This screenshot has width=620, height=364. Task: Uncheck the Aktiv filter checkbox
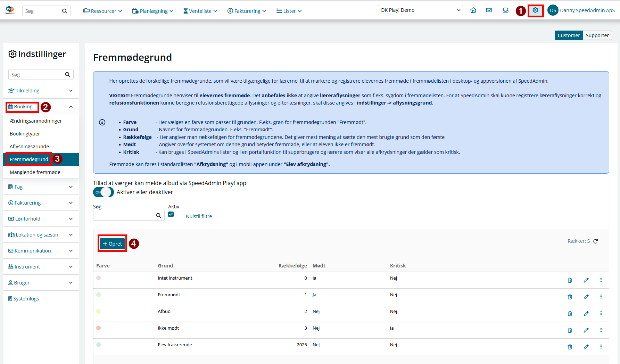[x=171, y=214]
